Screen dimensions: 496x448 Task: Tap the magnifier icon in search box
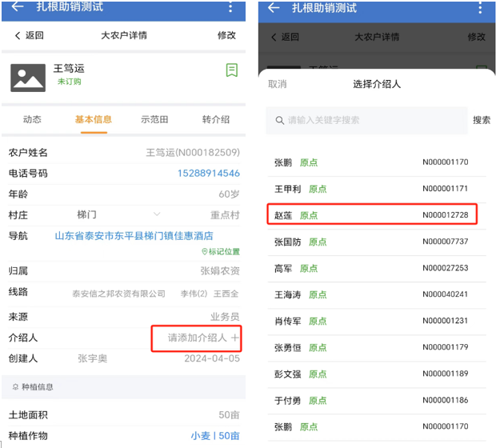pos(280,120)
